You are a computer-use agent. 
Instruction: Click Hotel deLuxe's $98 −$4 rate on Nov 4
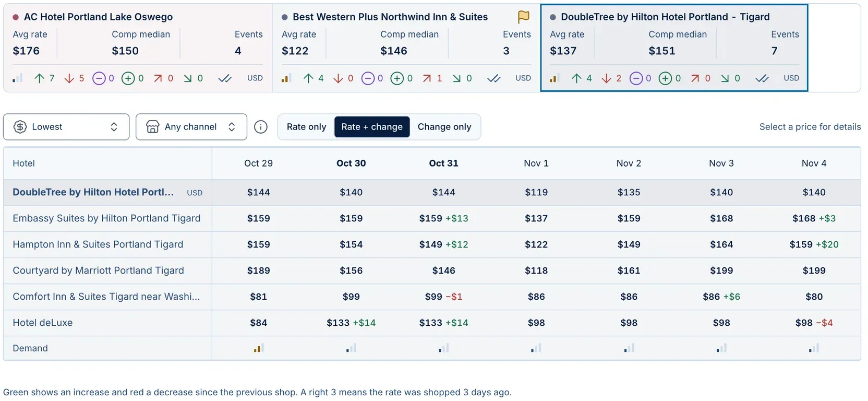tap(814, 323)
